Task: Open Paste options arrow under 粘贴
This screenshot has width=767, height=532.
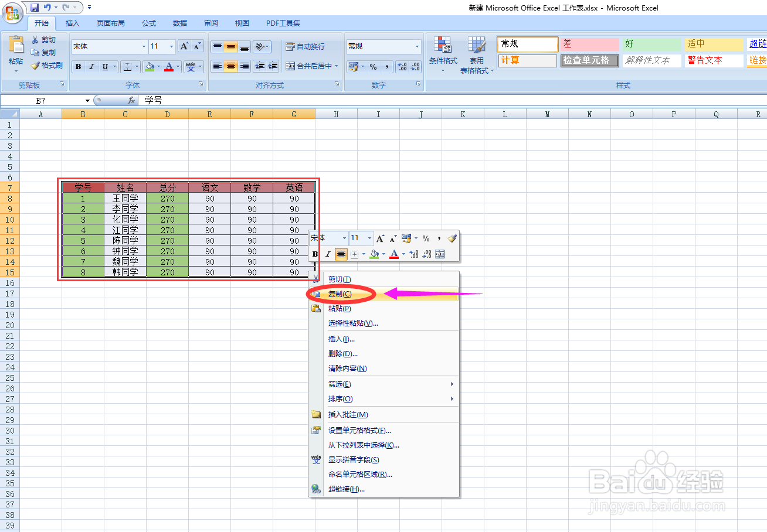Action: 16,71
